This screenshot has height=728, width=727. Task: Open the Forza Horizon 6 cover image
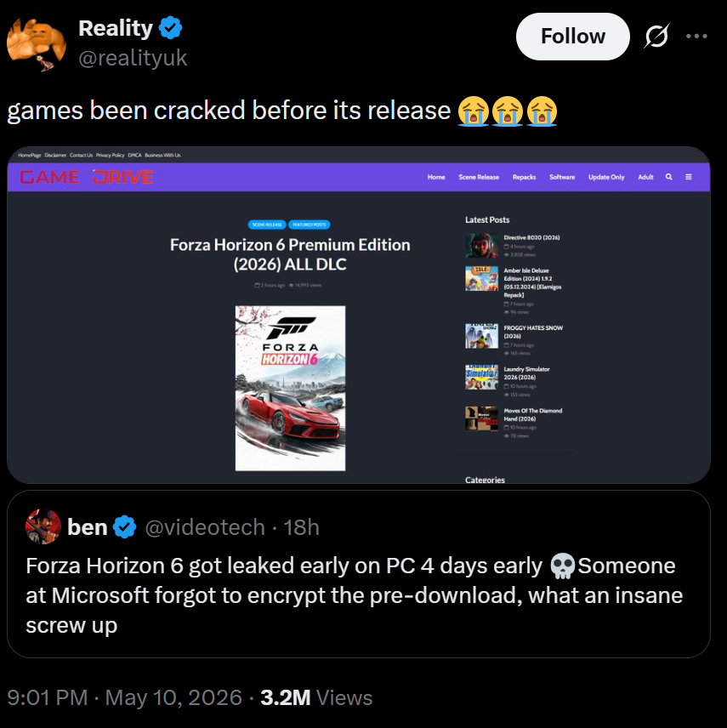coord(290,388)
